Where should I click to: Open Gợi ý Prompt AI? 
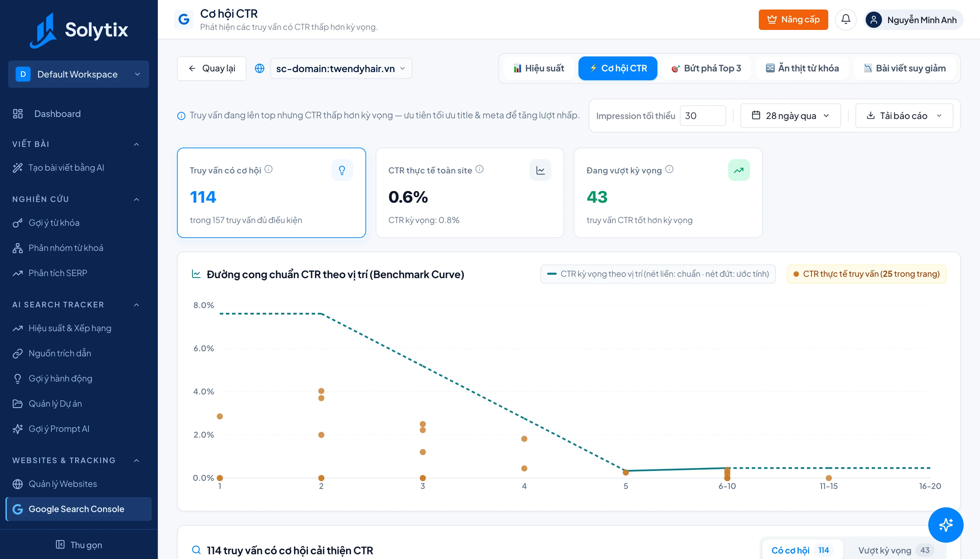(x=78, y=429)
